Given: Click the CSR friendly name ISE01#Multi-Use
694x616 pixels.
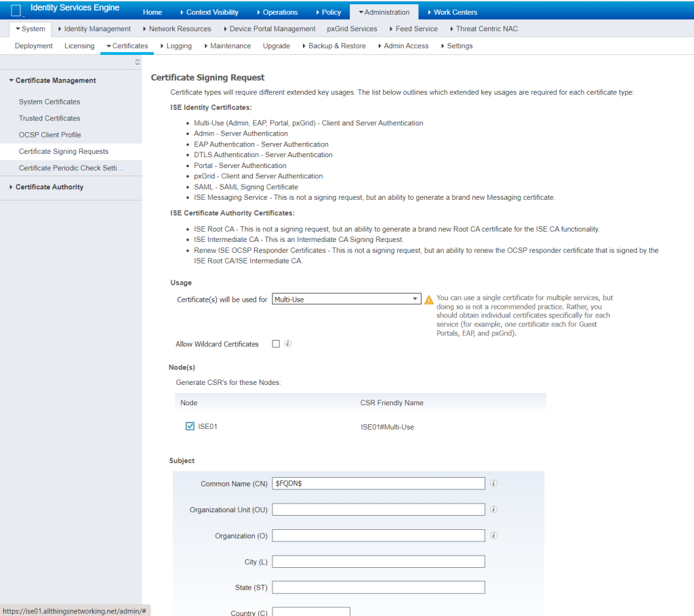Looking at the screenshot, I should [x=387, y=427].
